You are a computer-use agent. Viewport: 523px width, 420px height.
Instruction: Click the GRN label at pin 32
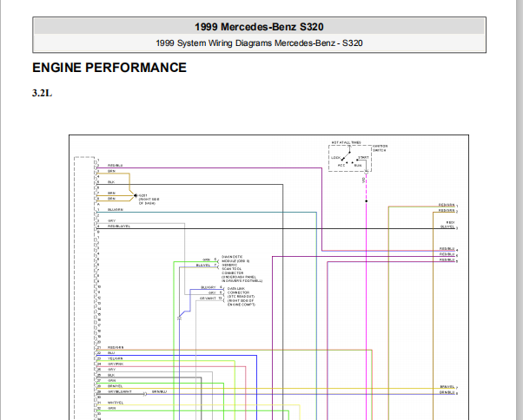[x=111, y=409]
